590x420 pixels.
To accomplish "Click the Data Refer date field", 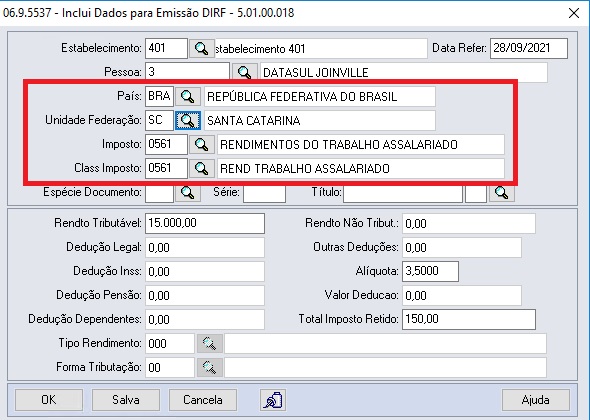I will (529, 48).
